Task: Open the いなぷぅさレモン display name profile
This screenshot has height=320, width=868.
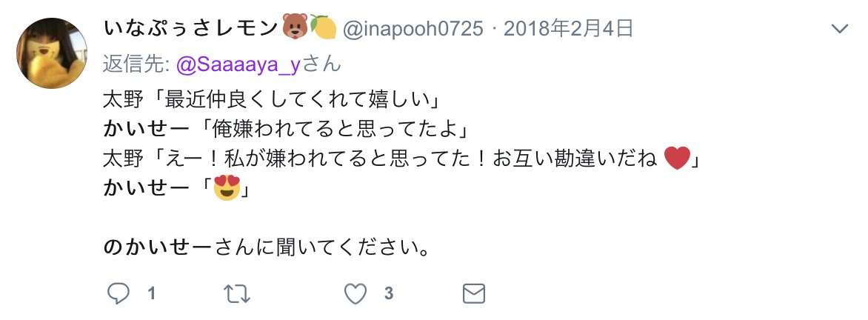Action: tap(190, 27)
